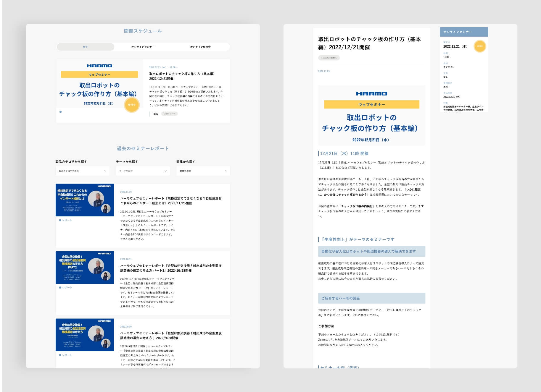Open the report title for 2022/10/28開催
Viewport: 541px width, 392px height.
point(171,268)
